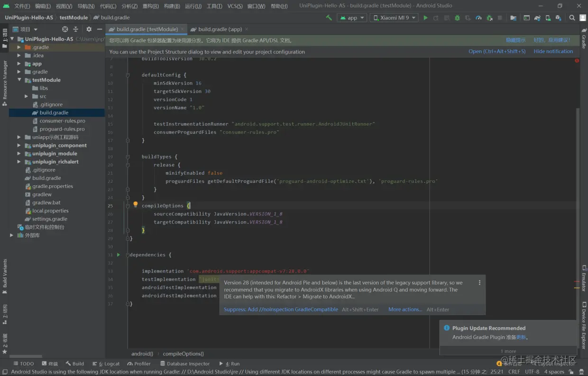This screenshot has width=588, height=376.
Task: Click the Apply Changes and Restart Activity icon
Action: [x=436, y=18]
